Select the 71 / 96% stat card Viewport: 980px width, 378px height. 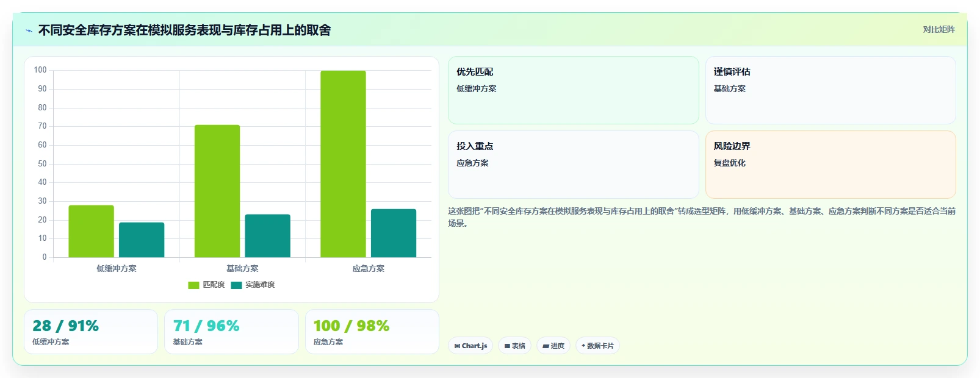231,332
